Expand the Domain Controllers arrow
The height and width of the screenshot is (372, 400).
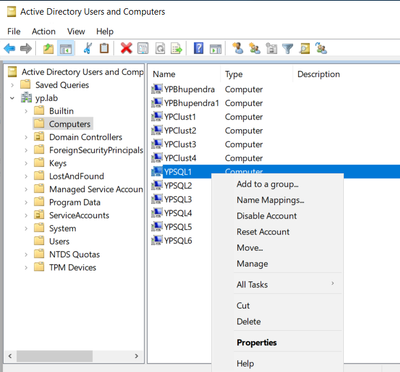[26, 137]
